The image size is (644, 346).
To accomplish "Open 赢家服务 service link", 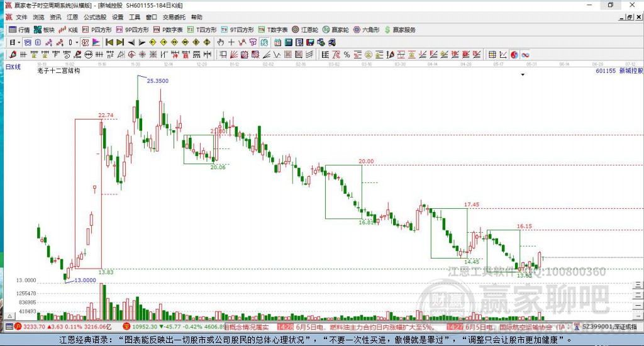I will [x=400, y=30].
